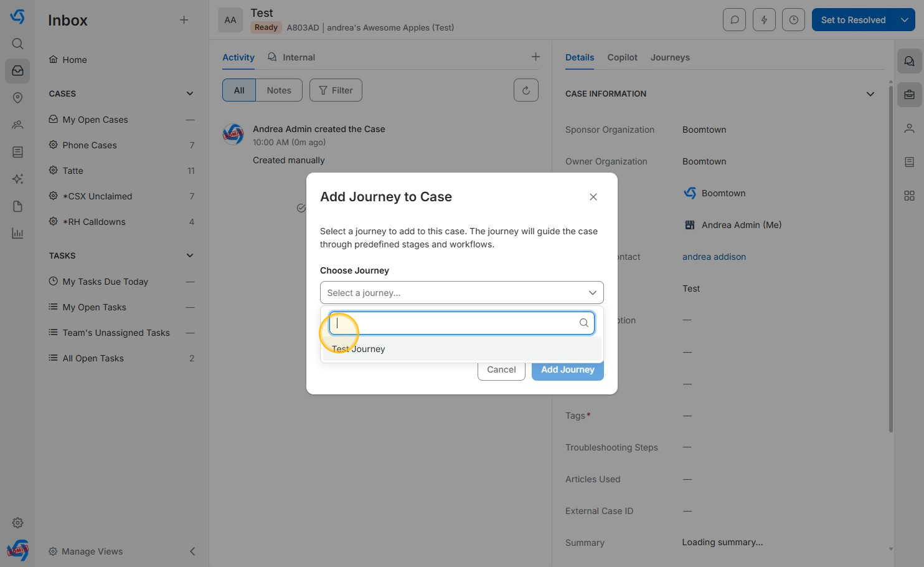The image size is (924, 567).
Task: Open the settings gear in sidebar
Action: [17, 523]
